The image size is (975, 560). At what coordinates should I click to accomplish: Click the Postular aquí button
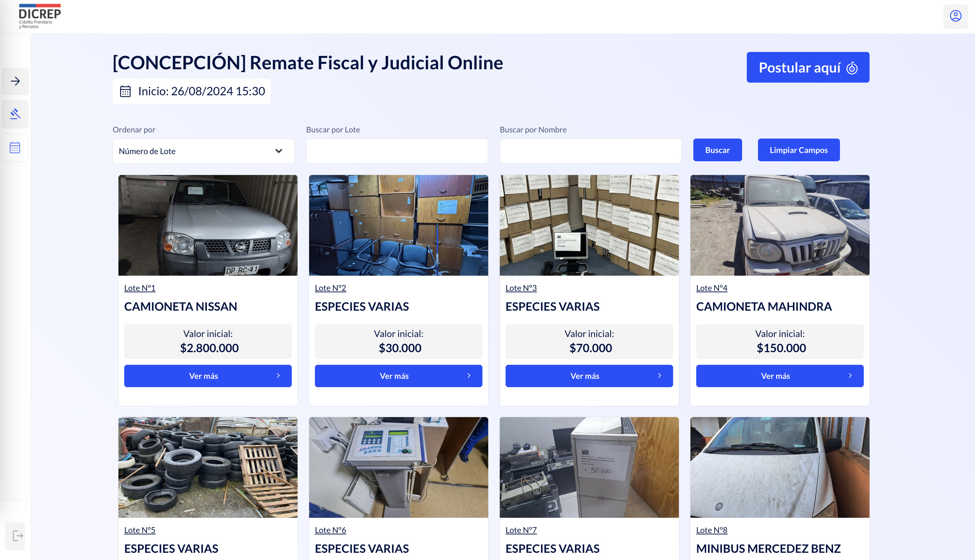click(808, 68)
